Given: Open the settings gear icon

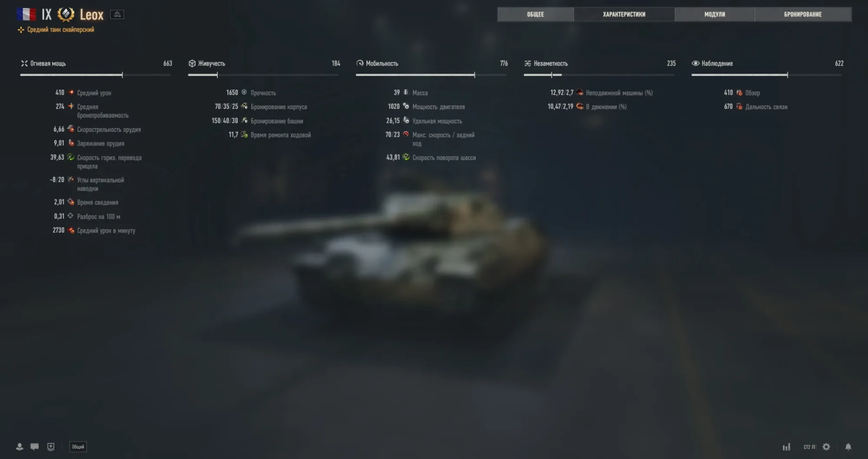Looking at the screenshot, I should (826, 447).
